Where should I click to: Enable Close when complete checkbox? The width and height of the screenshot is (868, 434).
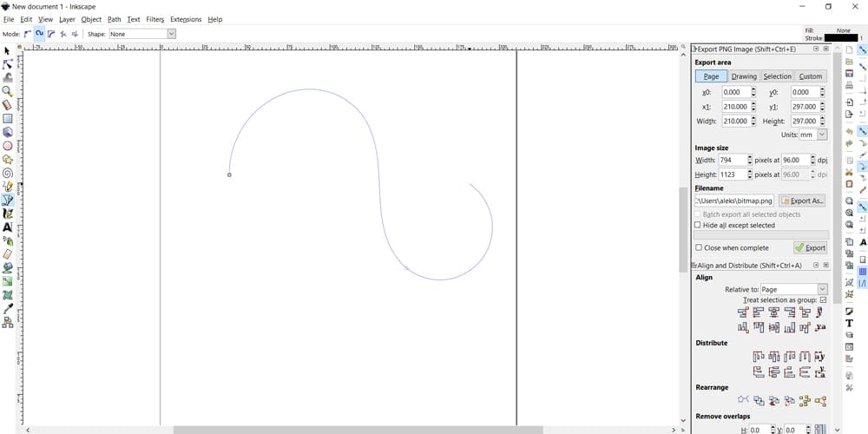click(699, 247)
